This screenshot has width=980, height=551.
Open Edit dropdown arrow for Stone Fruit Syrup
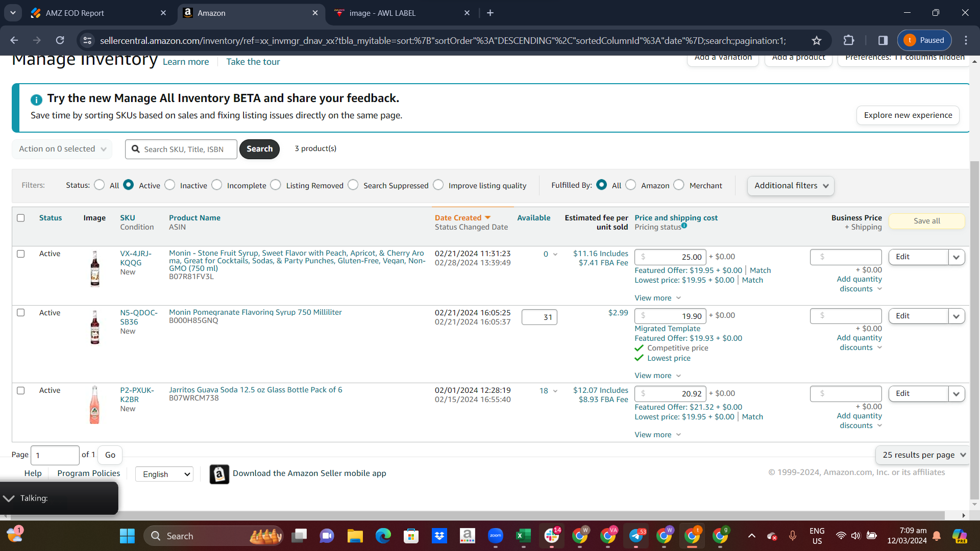957,257
